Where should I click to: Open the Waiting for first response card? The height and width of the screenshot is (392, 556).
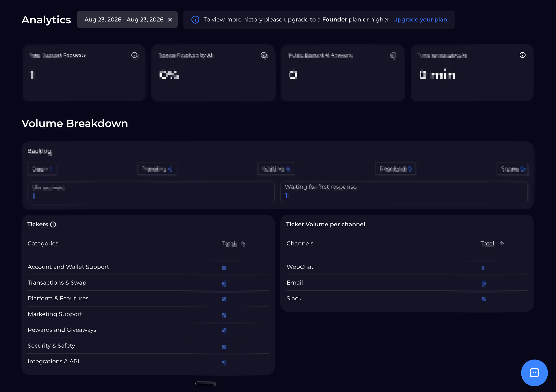404,192
